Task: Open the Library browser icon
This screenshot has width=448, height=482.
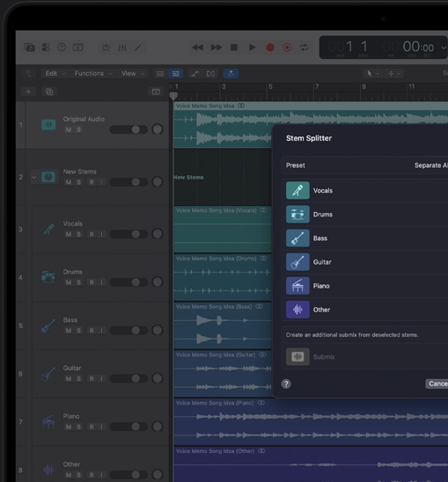Action: [30, 47]
